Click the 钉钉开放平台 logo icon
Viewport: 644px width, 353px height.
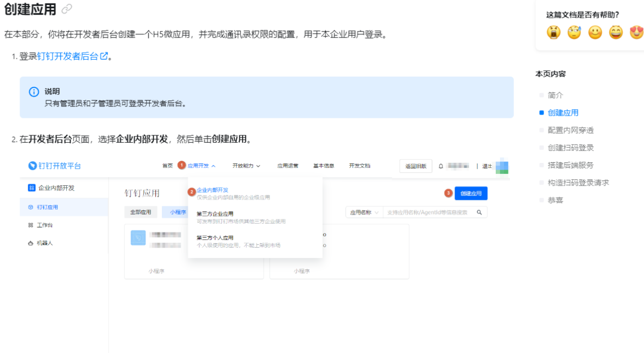pos(33,166)
